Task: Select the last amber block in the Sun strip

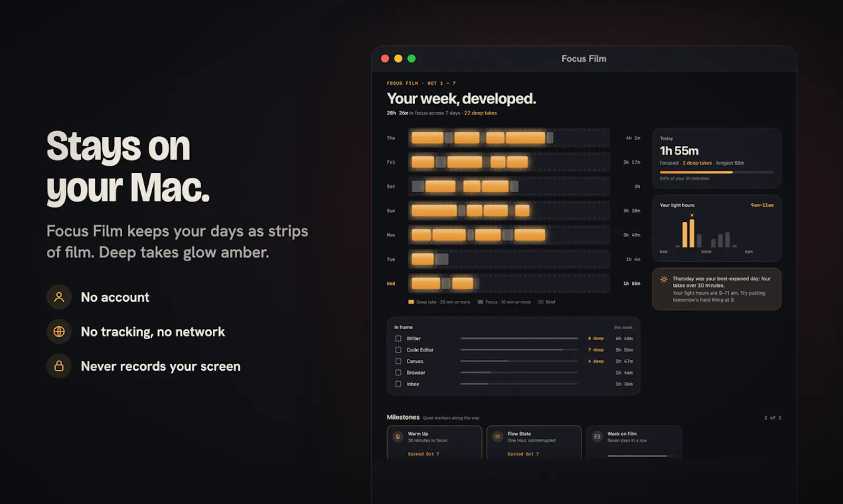Action: (522, 211)
